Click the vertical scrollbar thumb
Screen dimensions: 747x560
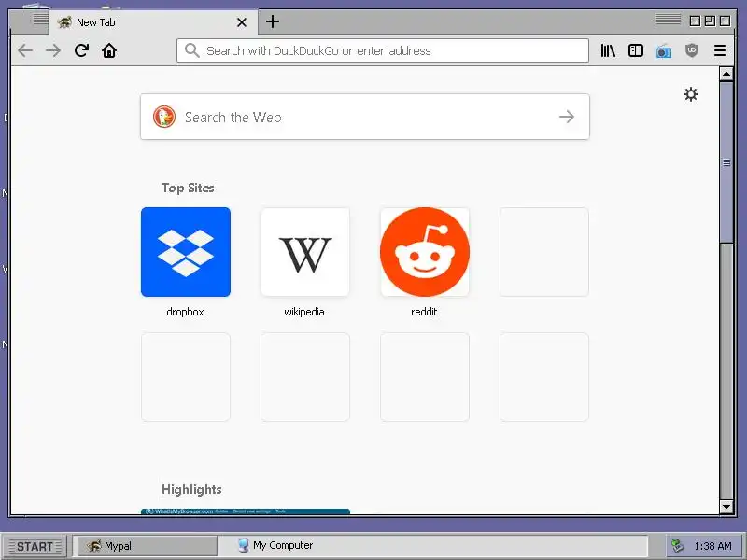(x=726, y=162)
